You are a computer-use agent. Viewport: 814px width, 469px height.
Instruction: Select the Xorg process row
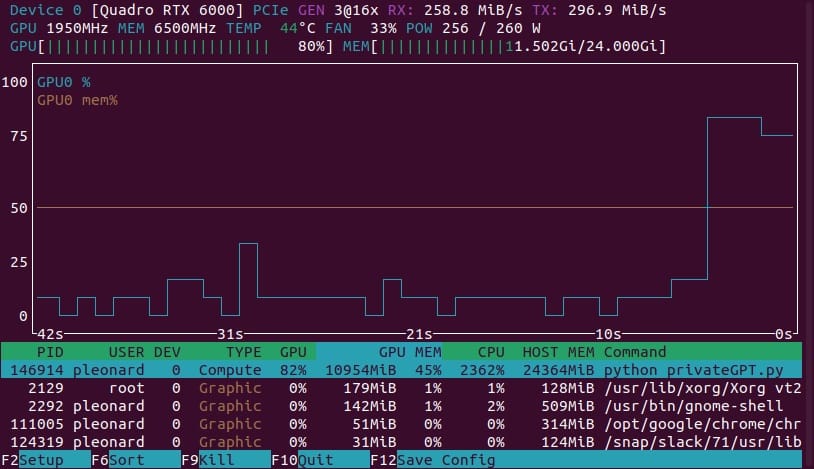coord(400,388)
